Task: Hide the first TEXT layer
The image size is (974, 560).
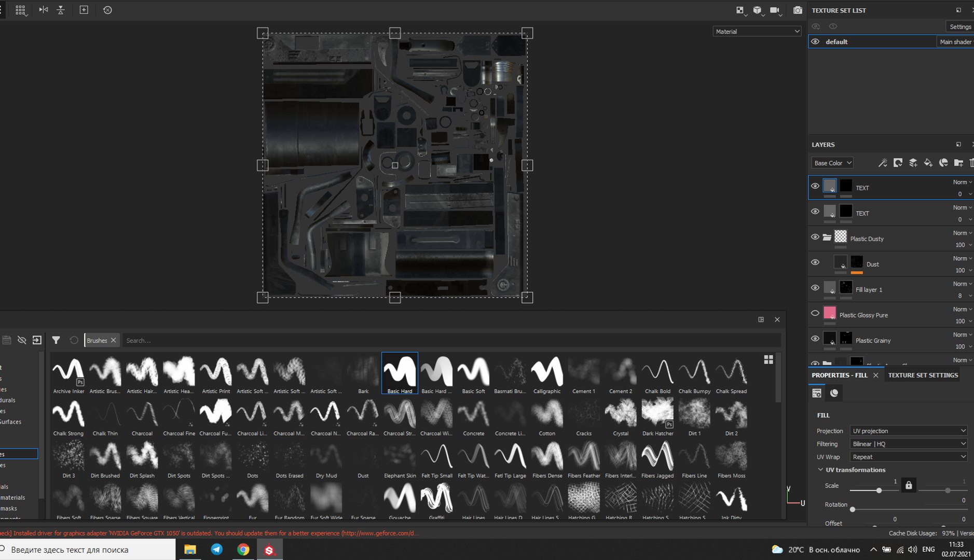Action: click(815, 186)
